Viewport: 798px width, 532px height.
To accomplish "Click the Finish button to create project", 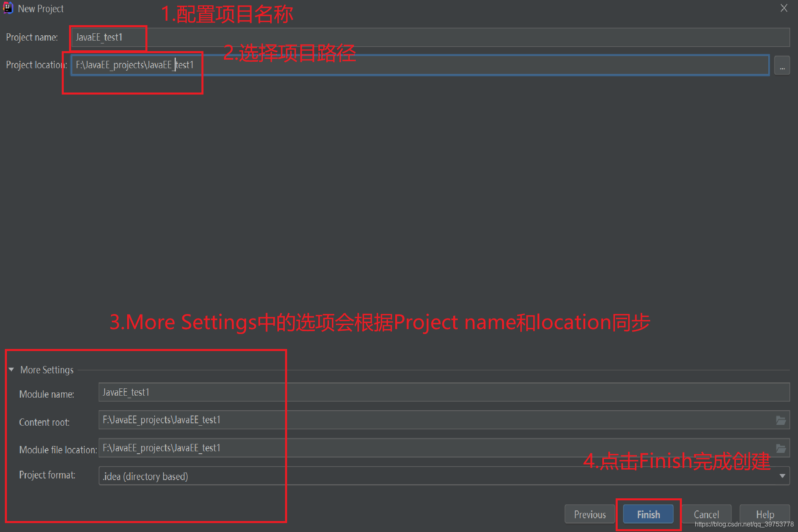I will coord(648,513).
